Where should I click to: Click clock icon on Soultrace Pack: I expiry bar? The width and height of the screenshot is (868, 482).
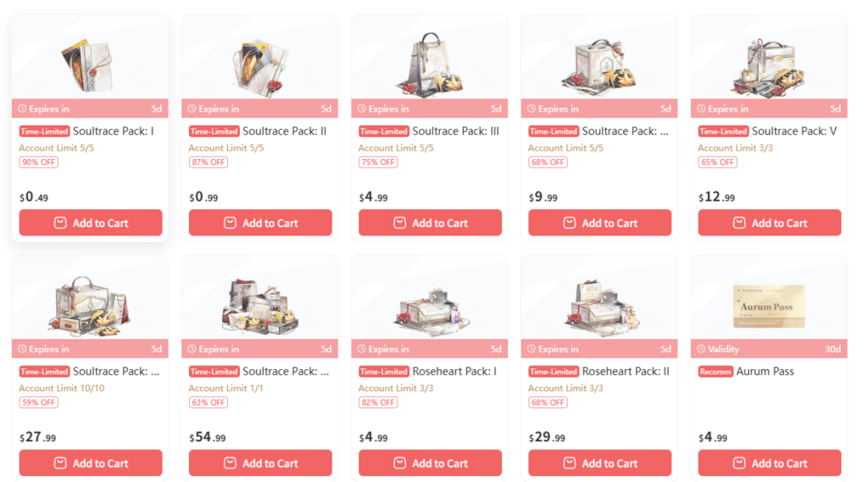coord(22,108)
